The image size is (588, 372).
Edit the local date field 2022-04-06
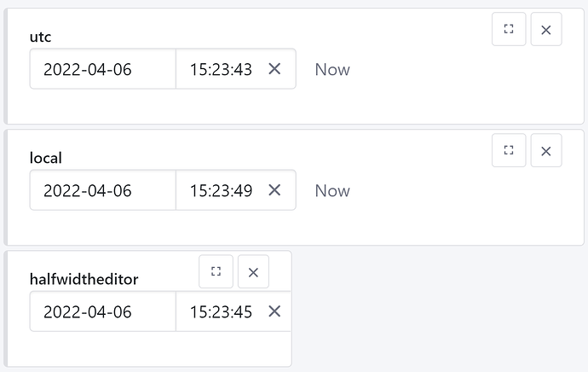pyautogui.click(x=103, y=190)
